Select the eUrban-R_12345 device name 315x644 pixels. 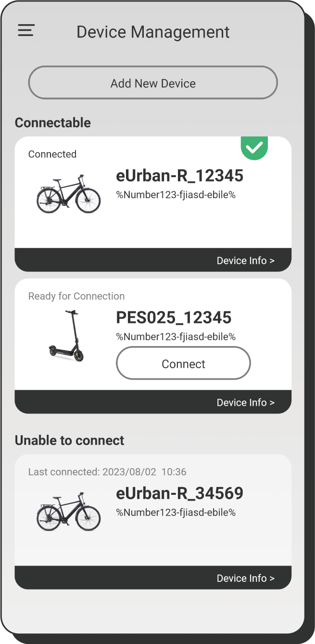pyautogui.click(x=179, y=176)
